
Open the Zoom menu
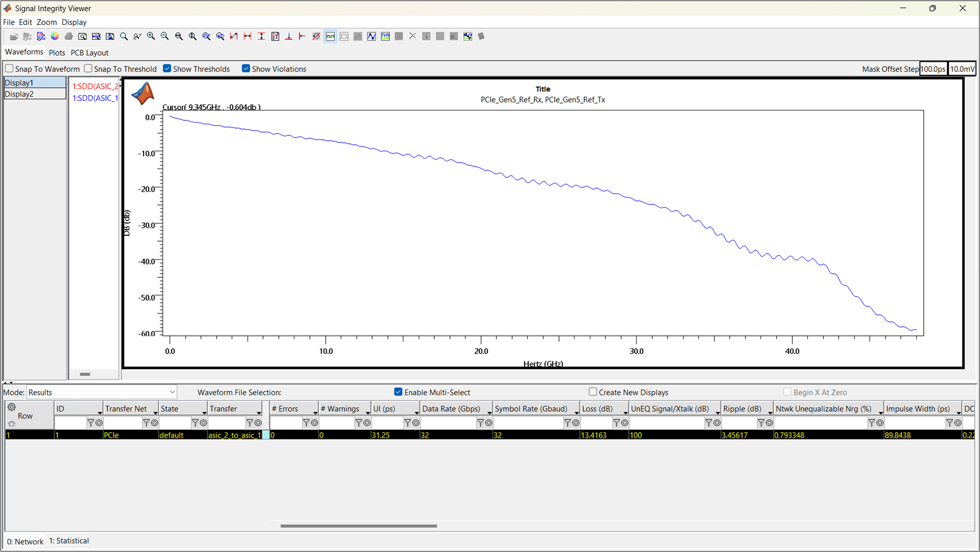[46, 22]
